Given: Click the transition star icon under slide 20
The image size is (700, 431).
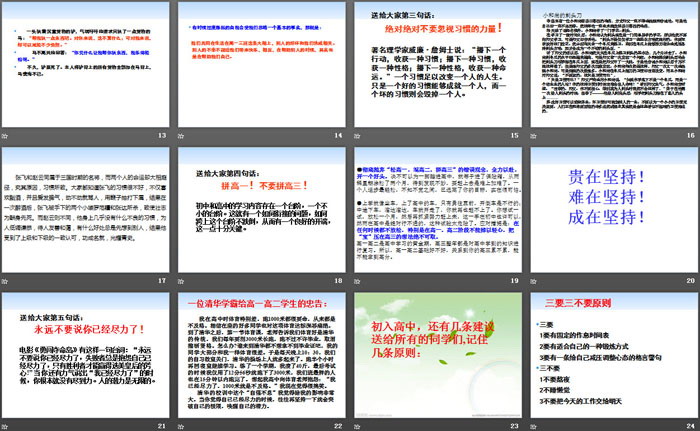Looking at the screenshot, I should pos(533,281).
